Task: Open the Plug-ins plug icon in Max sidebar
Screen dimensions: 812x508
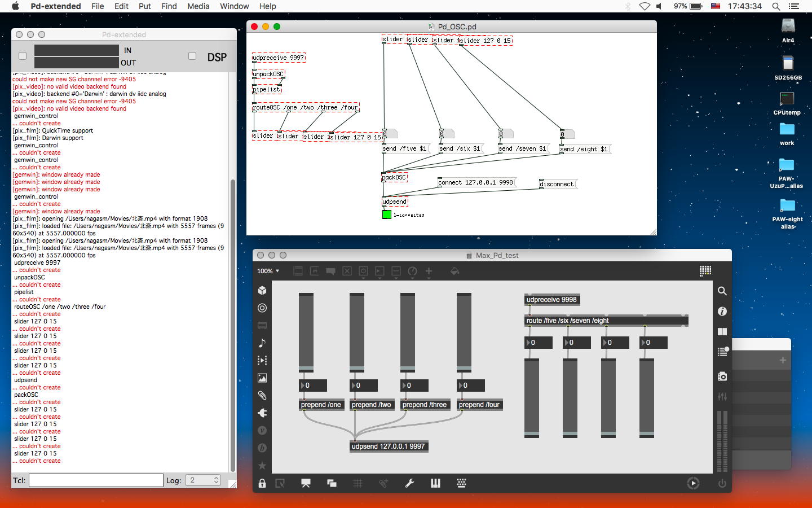Action: click(x=262, y=413)
